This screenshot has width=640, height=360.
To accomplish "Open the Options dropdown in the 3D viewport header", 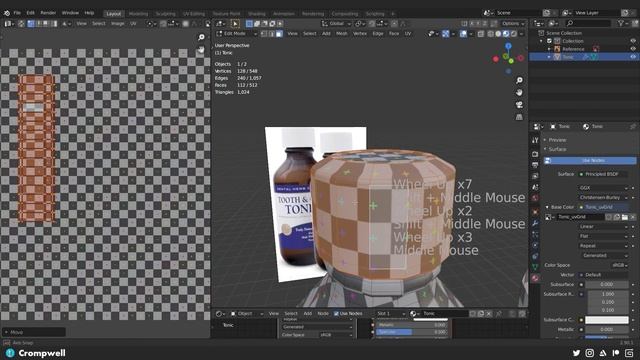I will 513,24.
